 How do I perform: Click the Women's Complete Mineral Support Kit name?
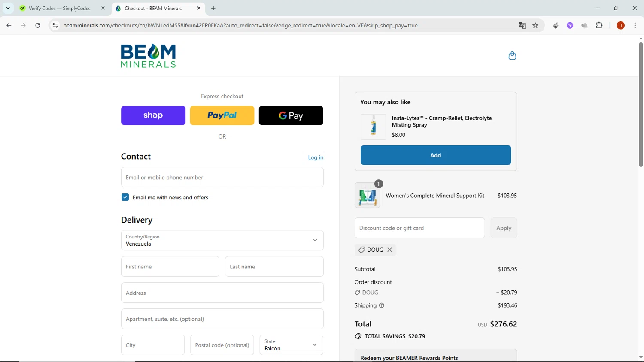pyautogui.click(x=435, y=196)
